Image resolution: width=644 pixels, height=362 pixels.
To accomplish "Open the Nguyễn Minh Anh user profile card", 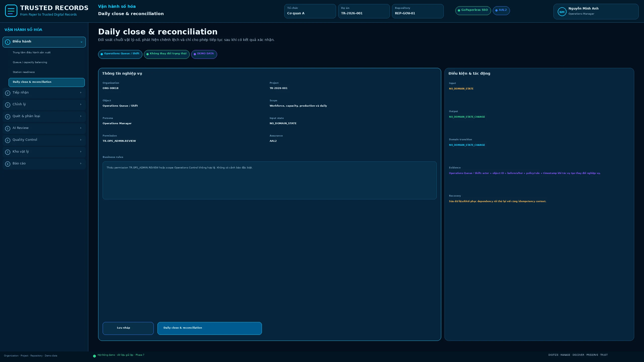I will 596,12.
